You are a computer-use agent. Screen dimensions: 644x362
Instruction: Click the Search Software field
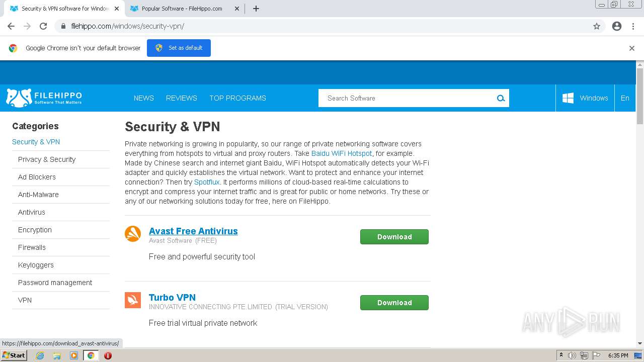tap(408, 98)
